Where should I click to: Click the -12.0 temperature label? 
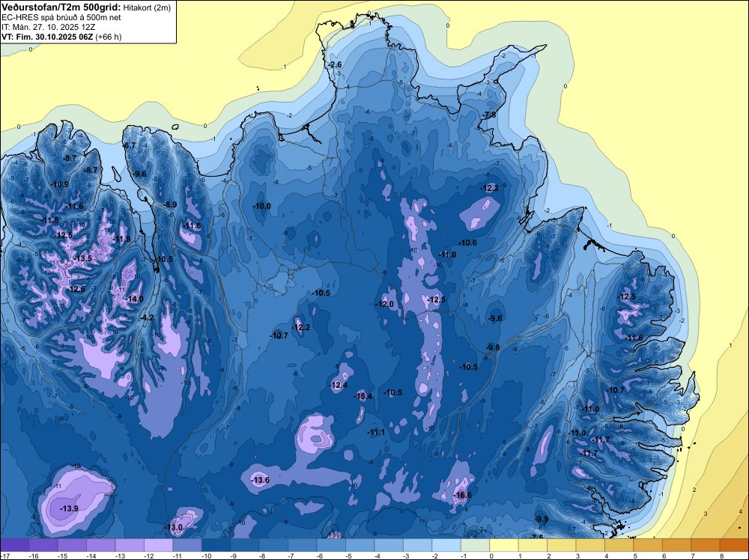click(384, 304)
